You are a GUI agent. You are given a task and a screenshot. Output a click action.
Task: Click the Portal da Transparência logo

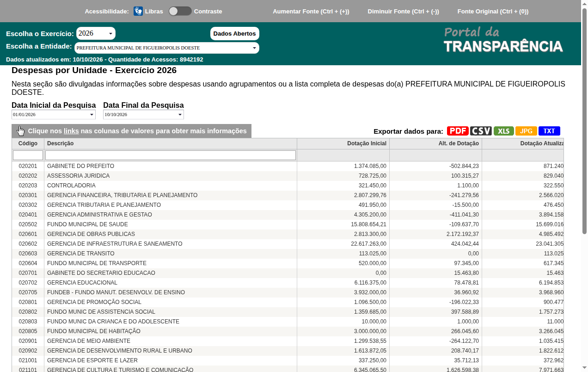pos(503,40)
